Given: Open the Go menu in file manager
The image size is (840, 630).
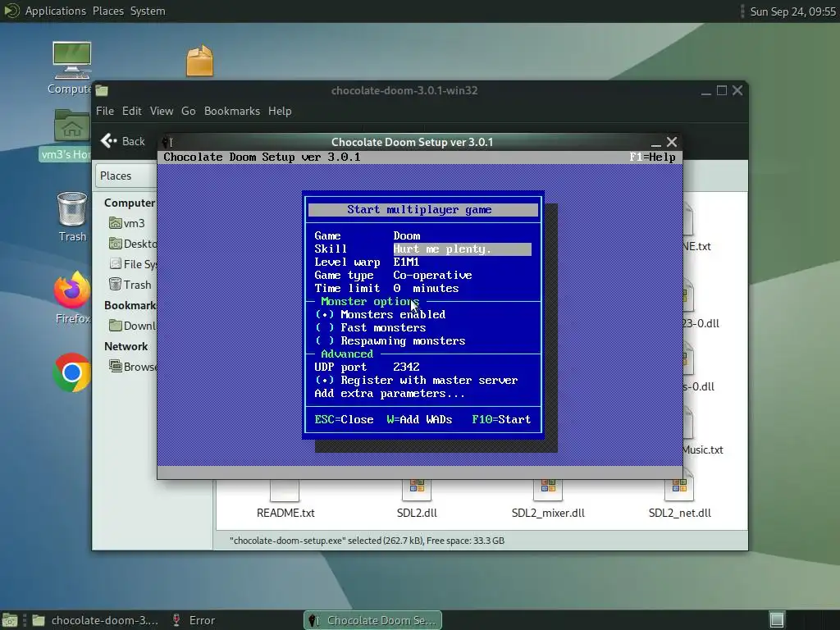Looking at the screenshot, I should 188,111.
